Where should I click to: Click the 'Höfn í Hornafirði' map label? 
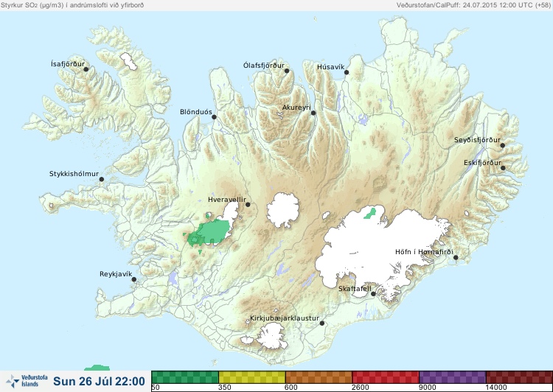tap(424, 252)
